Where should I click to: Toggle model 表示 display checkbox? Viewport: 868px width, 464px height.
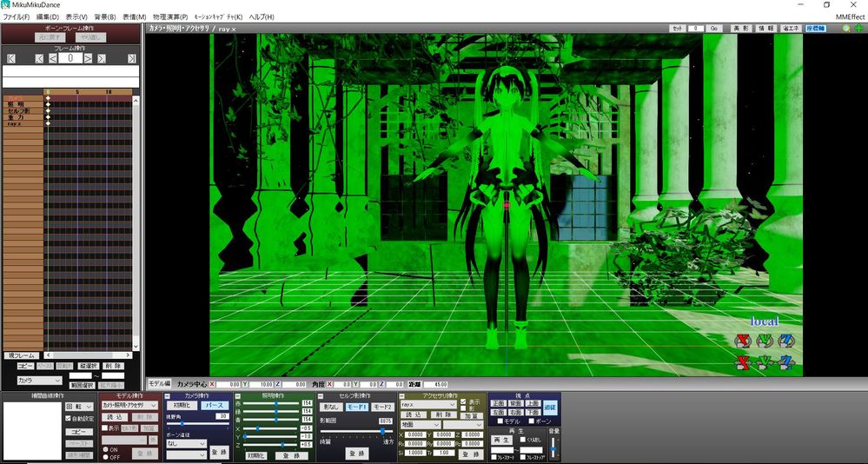pyautogui.click(x=104, y=428)
